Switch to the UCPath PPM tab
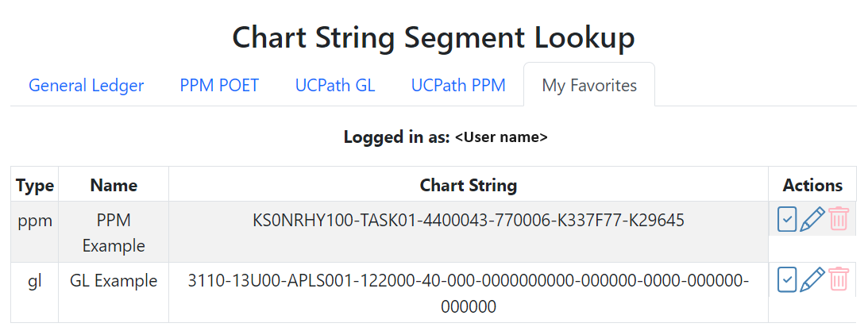This screenshot has width=868, height=327. (x=458, y=85)
